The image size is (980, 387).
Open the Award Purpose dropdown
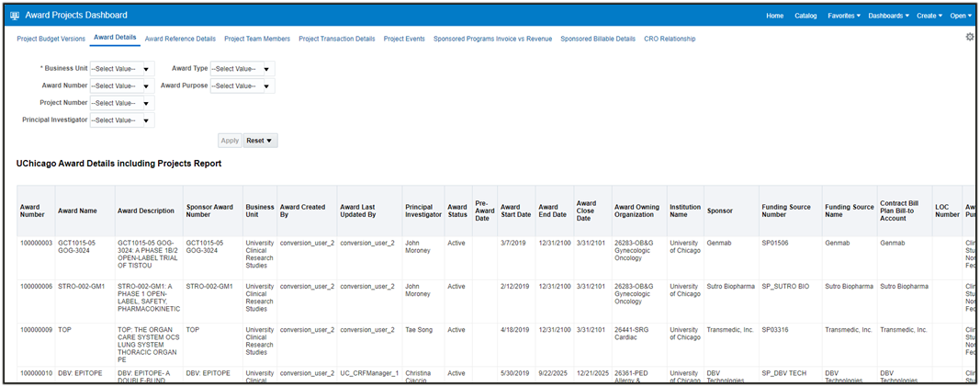[x=242, y=85]
